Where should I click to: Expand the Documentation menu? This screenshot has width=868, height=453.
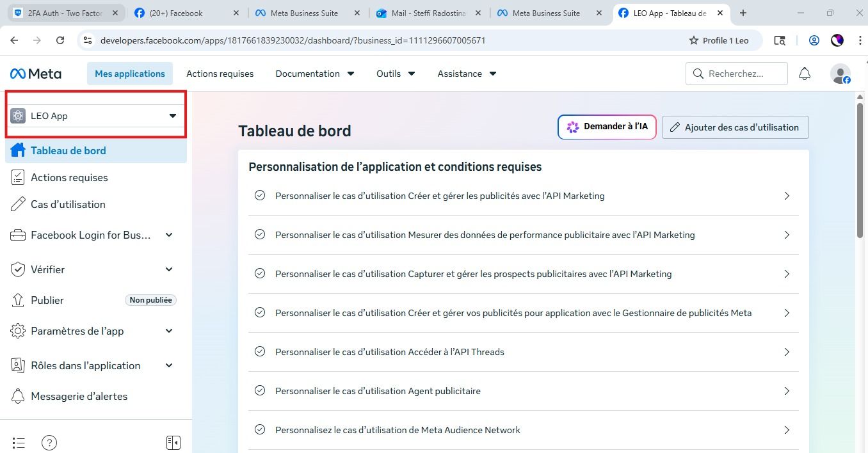click(315, 74)
